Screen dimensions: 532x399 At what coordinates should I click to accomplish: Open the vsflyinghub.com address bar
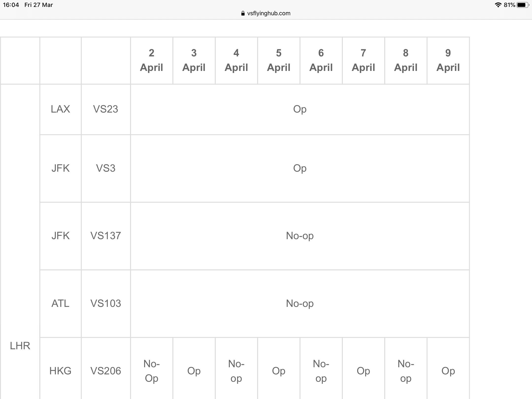click(x=266, y=13)
